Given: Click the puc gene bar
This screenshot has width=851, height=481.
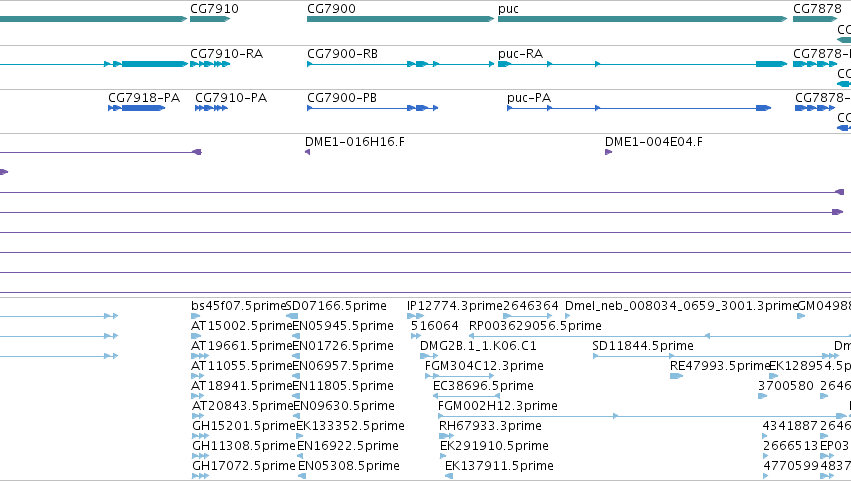Looking at the screenshot, I should (643, 19).
